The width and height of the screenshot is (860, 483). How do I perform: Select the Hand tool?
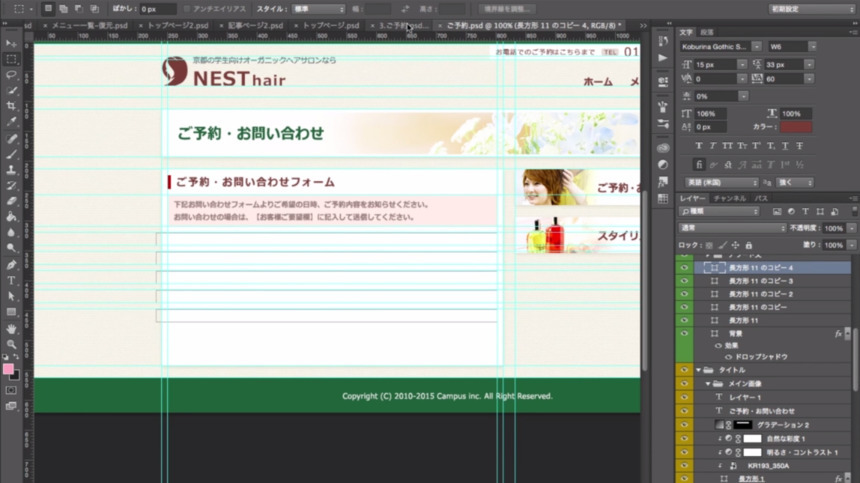pyautogui.click(x=11, y=329)
